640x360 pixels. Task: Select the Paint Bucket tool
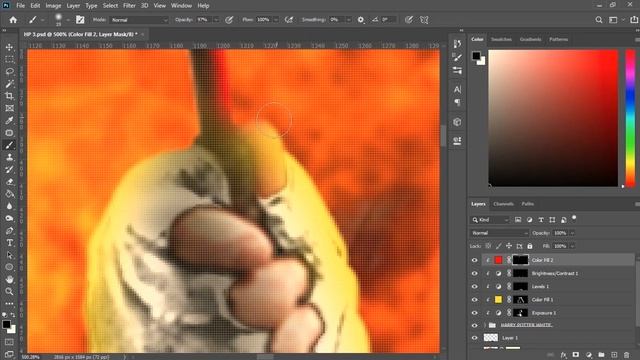[9, 194]
